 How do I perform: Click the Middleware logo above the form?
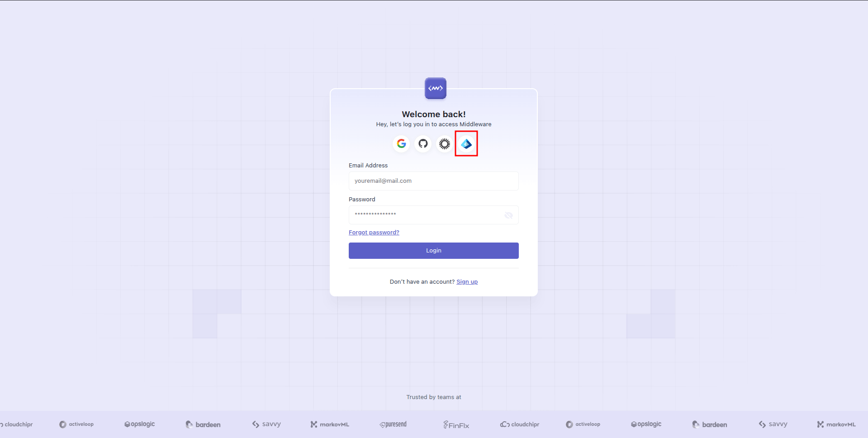point(435,88)
